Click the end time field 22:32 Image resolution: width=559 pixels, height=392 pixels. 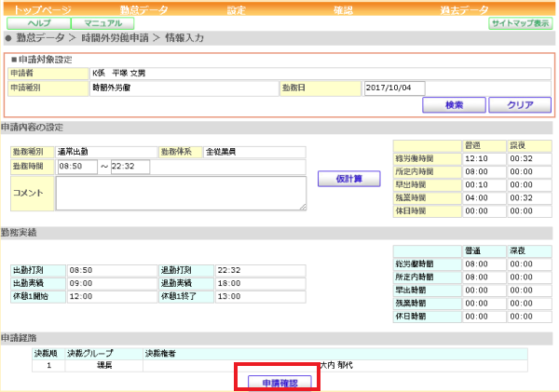coord(130,167)
